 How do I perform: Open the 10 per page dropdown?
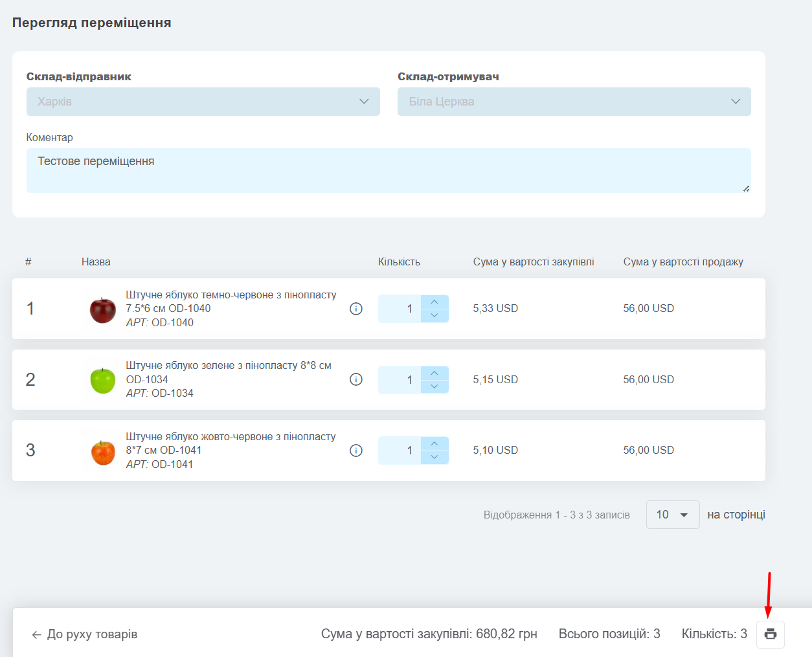point(673,515)
